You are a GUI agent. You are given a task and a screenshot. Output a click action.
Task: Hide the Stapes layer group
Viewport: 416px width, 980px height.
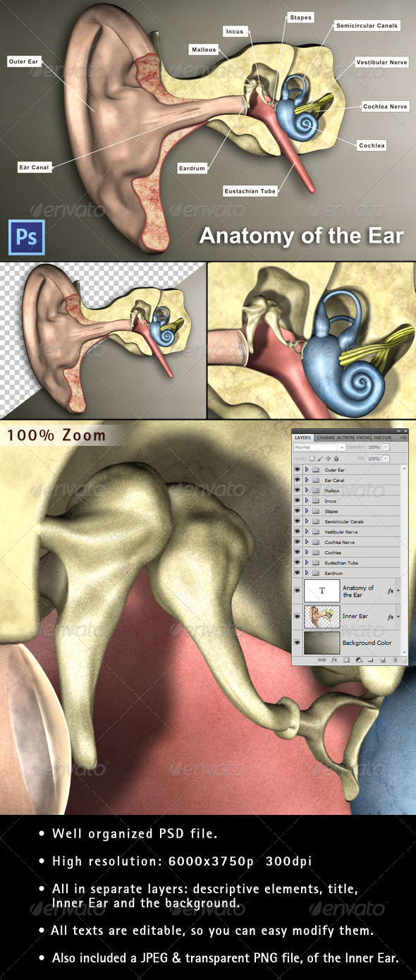(298, 511)
